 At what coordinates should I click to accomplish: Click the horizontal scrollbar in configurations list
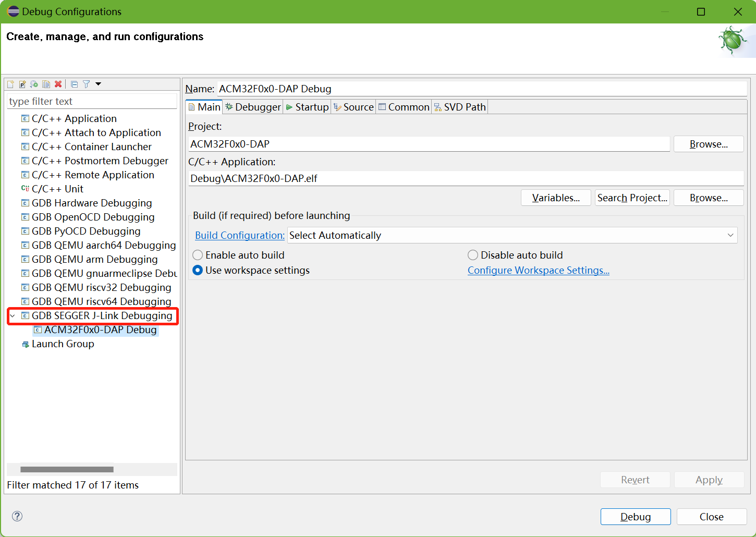coord(67,469)
